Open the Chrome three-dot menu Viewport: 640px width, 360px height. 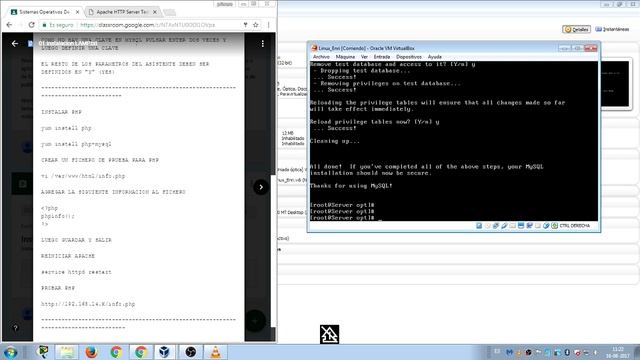click(x=268, y=25)
